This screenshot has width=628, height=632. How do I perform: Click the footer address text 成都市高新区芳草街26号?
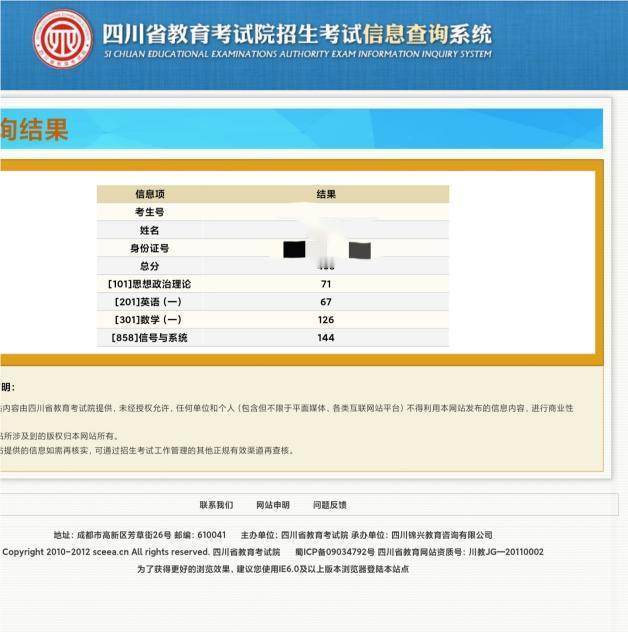pyautogui.click(x=124, y=535)
